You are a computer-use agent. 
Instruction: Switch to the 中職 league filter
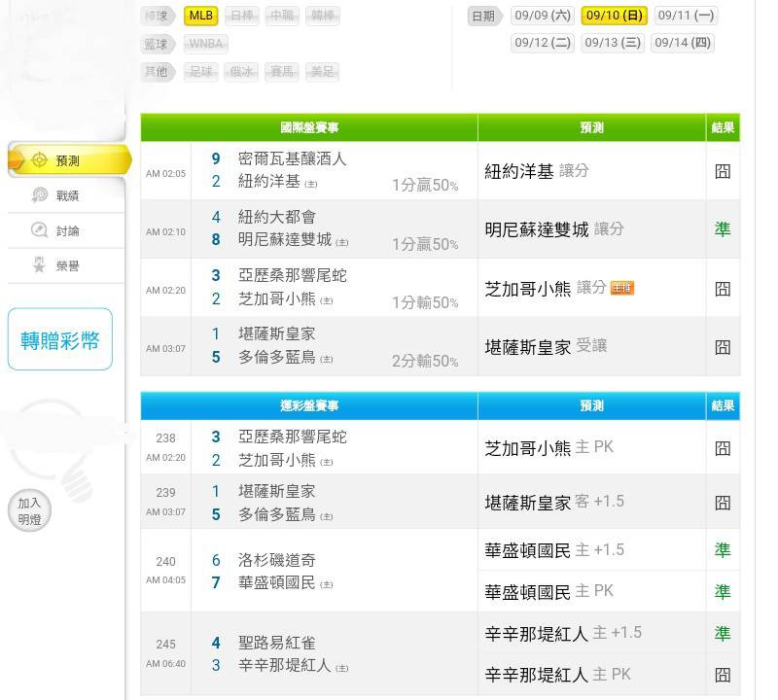tap(282, 16)
